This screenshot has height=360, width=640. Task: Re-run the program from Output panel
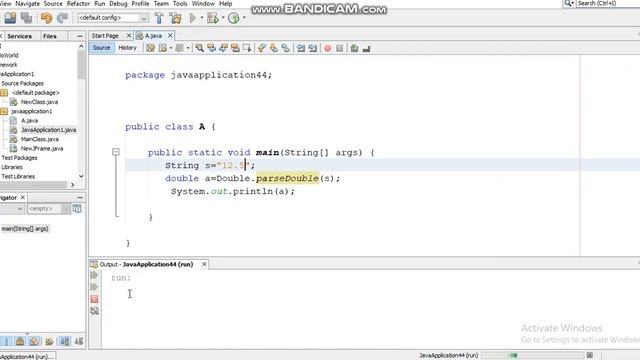pyautogui.click(x=94, y=275)
